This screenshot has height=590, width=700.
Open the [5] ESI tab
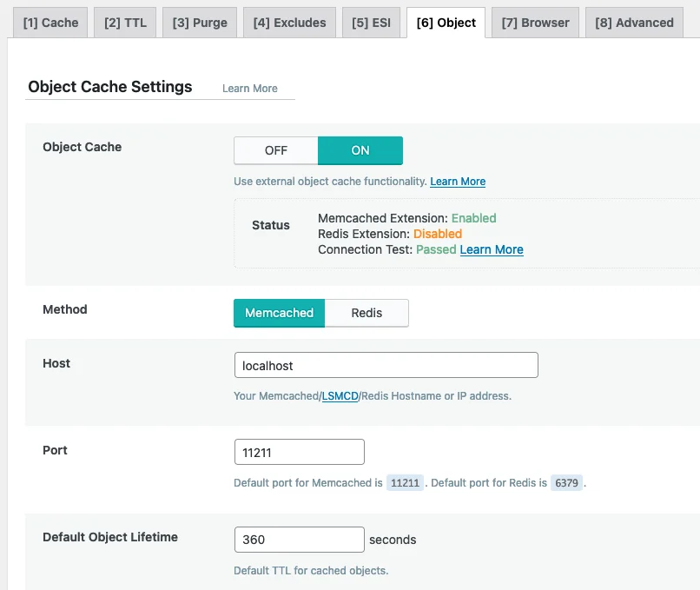point(371,23)
